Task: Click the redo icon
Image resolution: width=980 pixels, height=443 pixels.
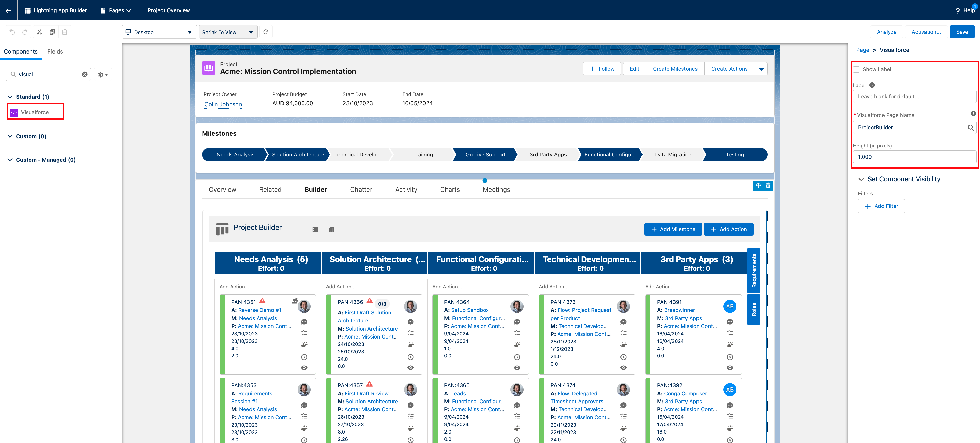Action: point(25,32)
